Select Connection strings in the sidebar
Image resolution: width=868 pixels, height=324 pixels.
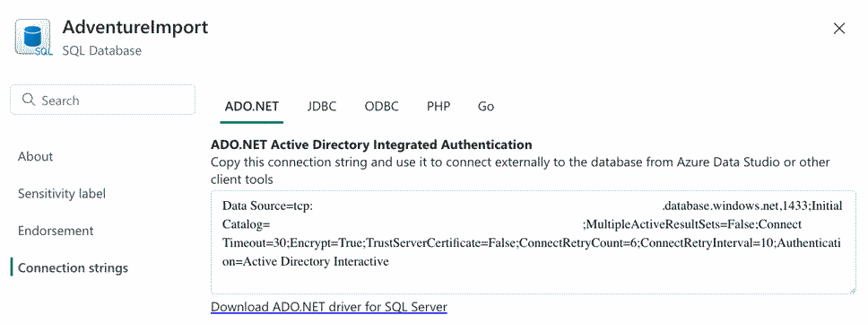click(73, 268)
